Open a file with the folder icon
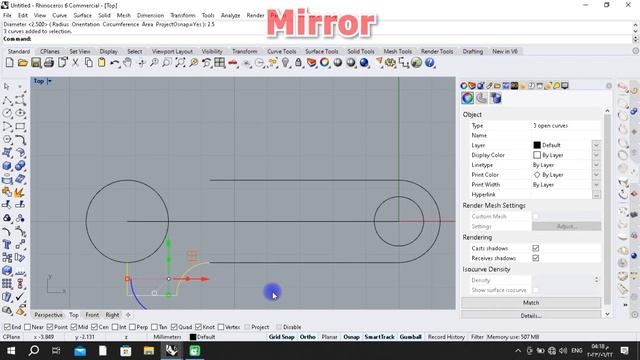The height and width of the screenshot is (360, 640). [x=22, y=62]
